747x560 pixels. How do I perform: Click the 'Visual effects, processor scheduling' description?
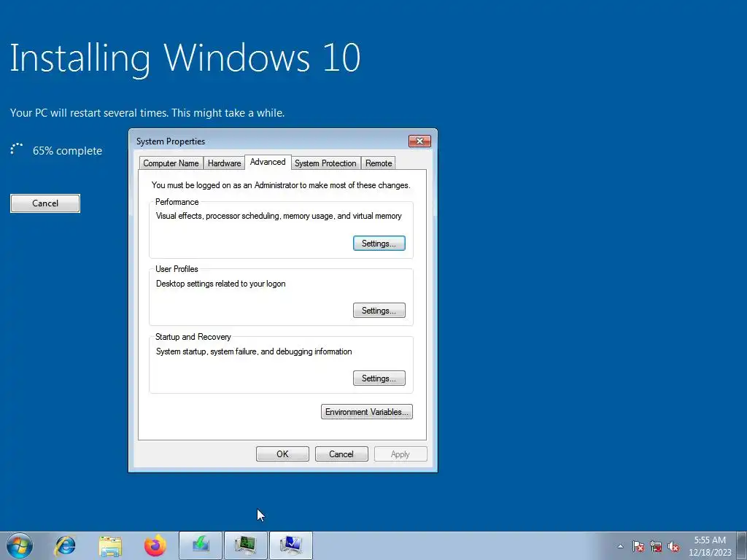tap(279, 216)
